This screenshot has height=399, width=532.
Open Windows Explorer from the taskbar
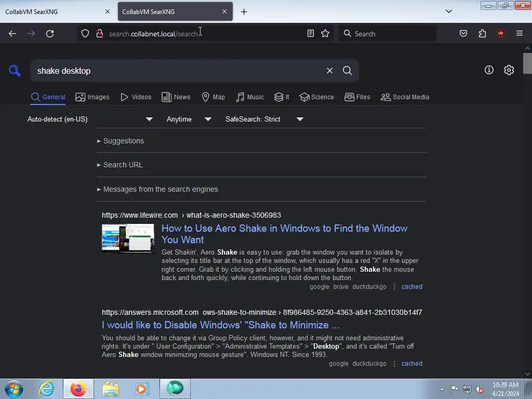pyautogui.click(x=111, y=389)
